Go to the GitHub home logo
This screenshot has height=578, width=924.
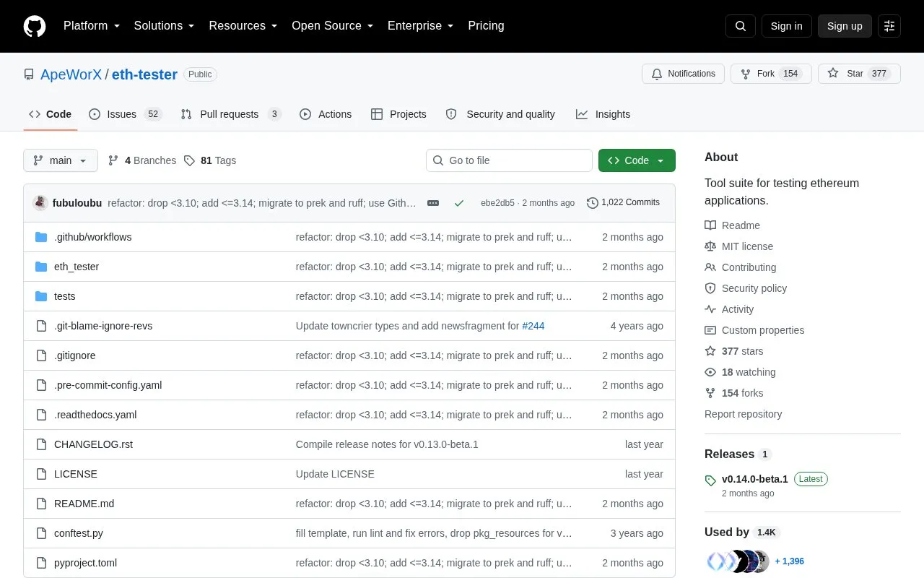click(x=35, y=26)
